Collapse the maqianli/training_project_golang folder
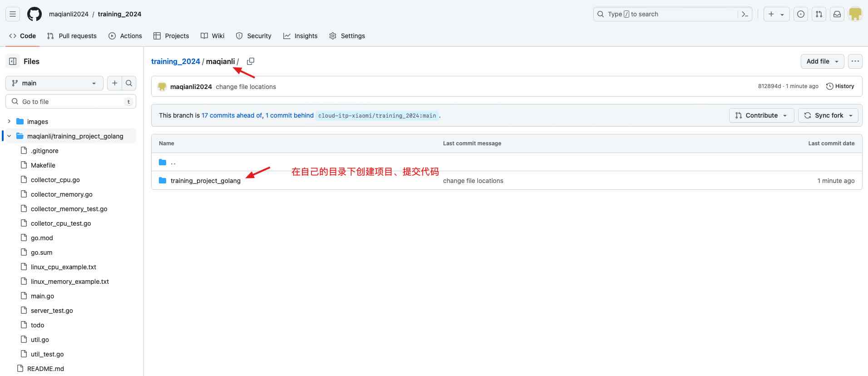The height and width of the screenshot is (376, 868). click(x=9, y=136)
